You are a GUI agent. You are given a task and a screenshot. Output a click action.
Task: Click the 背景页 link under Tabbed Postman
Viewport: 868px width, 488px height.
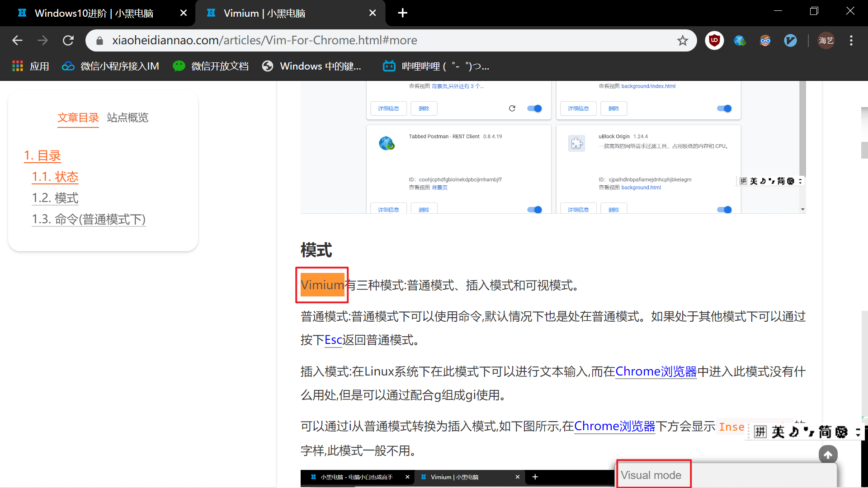tap(439, 188)
